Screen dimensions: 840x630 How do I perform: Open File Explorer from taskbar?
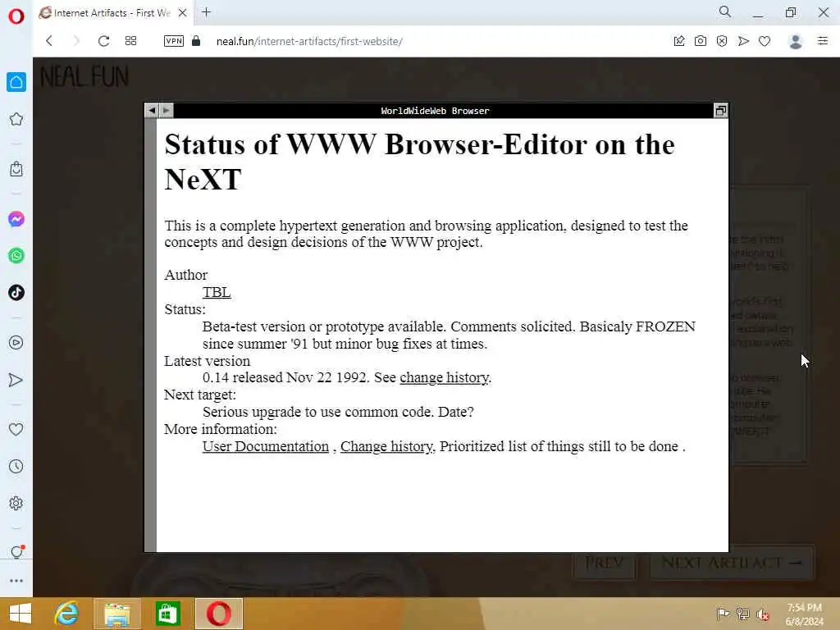[117, 614]
